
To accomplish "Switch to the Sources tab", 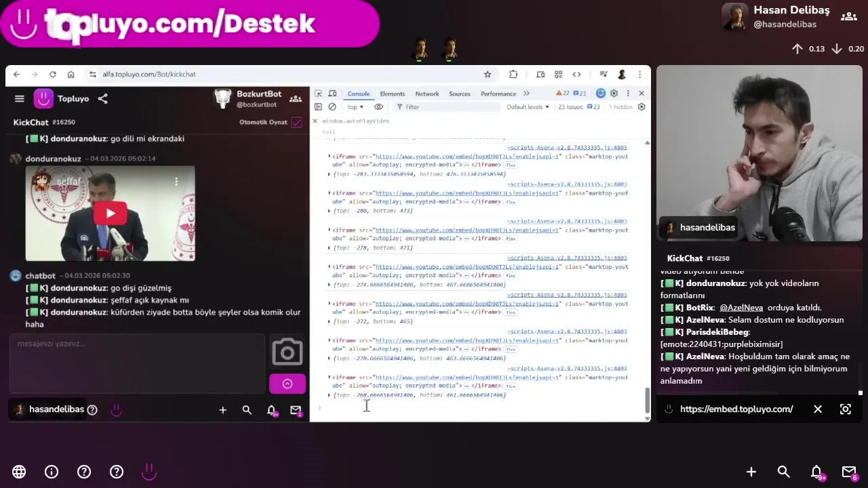I will coord(460,94).
